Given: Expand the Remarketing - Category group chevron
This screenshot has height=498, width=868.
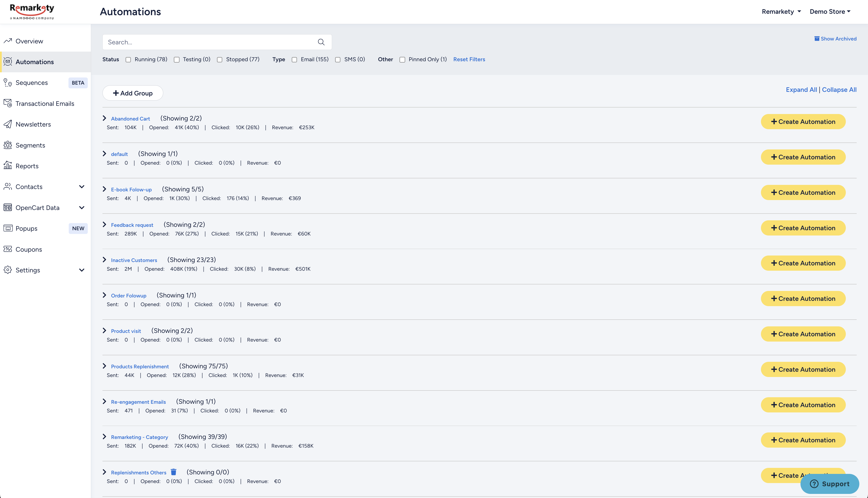Looking at the screenshot, I should coord(104,437).
